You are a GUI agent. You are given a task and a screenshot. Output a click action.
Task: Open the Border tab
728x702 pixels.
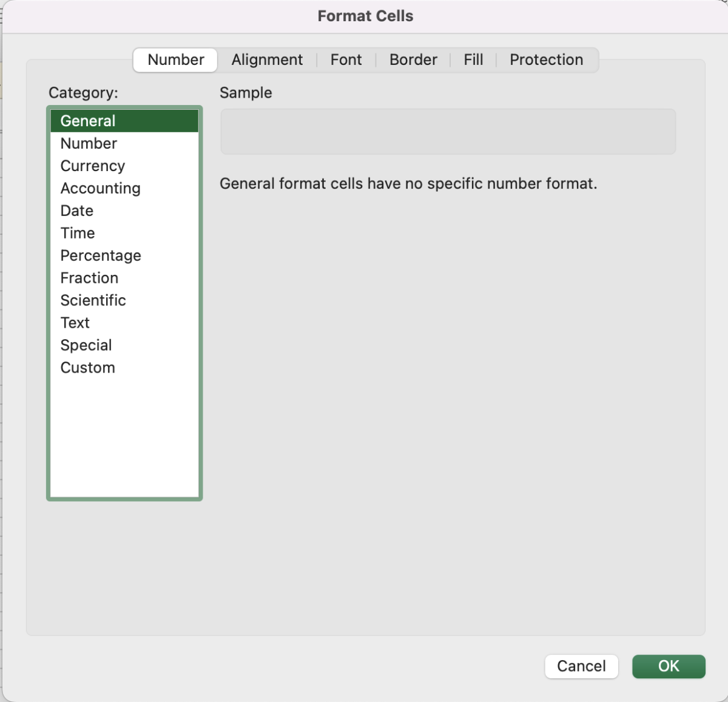point(413,59)
